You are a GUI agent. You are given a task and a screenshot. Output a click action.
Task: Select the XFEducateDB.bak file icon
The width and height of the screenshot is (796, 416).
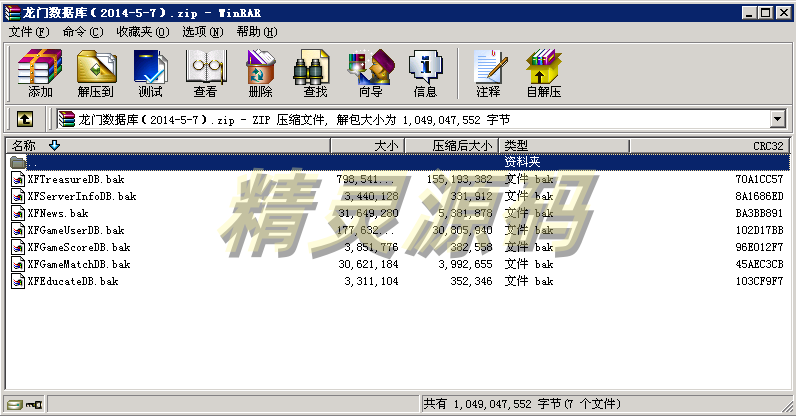(18, 281)
